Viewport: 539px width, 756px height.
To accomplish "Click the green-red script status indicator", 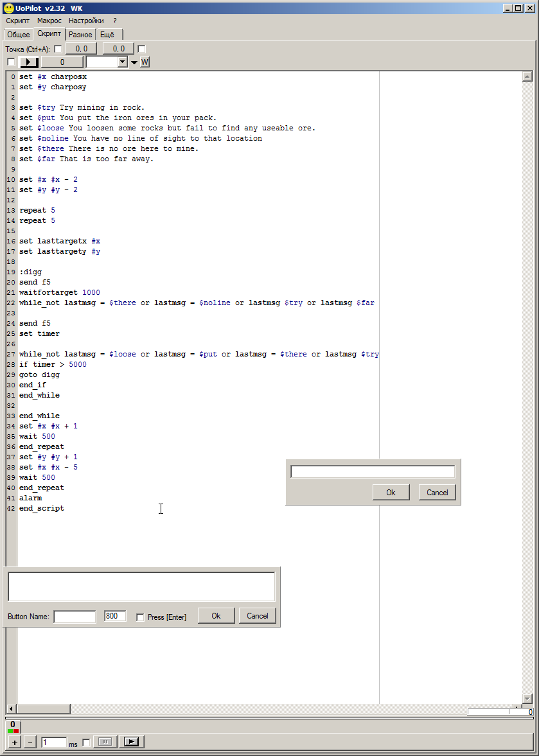I will point(13,731).
